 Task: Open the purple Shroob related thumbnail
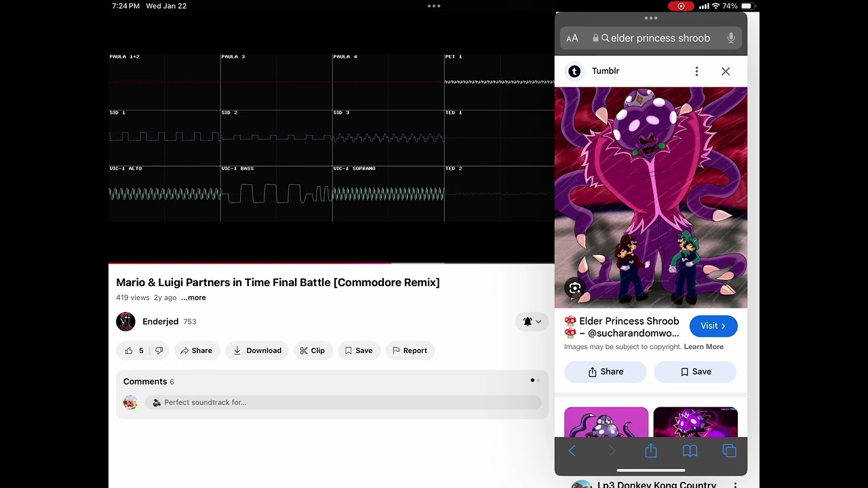[x=606, y=422]
